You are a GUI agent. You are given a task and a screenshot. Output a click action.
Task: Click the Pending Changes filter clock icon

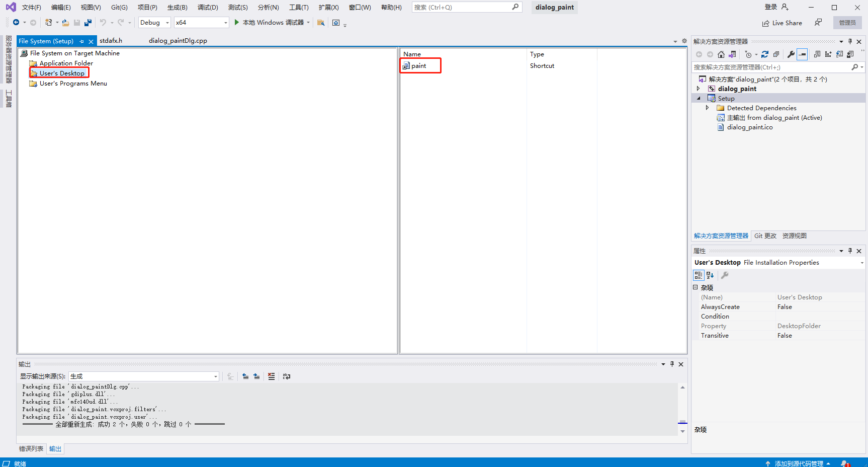[748, 54]
